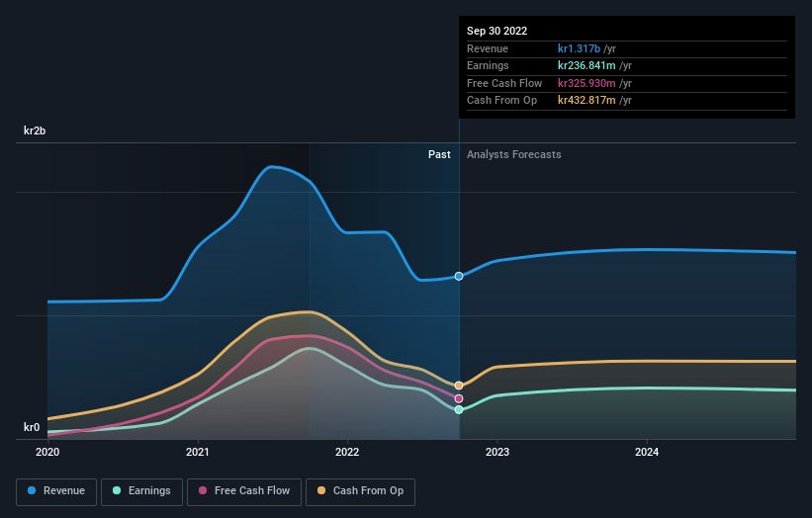812x518 pixels.
Task: Click the kr236.841m earnings value in tooltip
Action: [586, 65]
